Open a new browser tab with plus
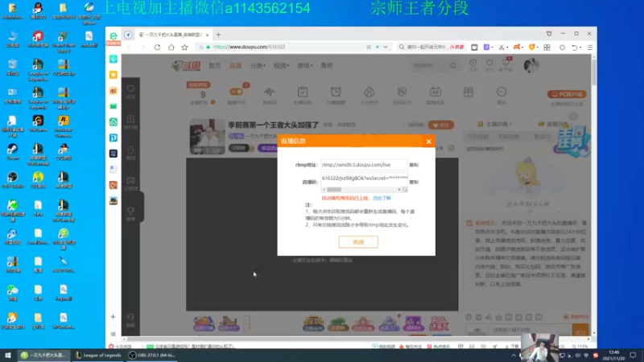The image size is (644, 362). pyautogui.click(x=218, y=35)
